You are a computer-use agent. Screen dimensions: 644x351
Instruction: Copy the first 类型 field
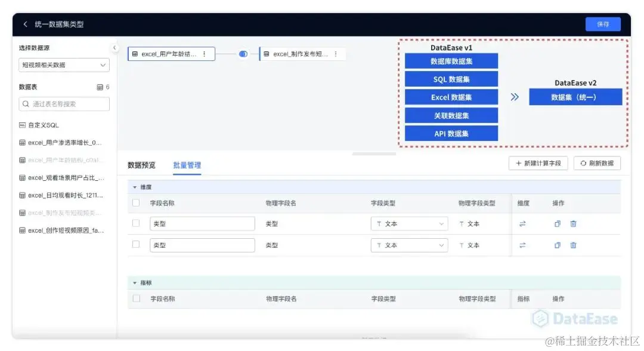pos(558,224)
